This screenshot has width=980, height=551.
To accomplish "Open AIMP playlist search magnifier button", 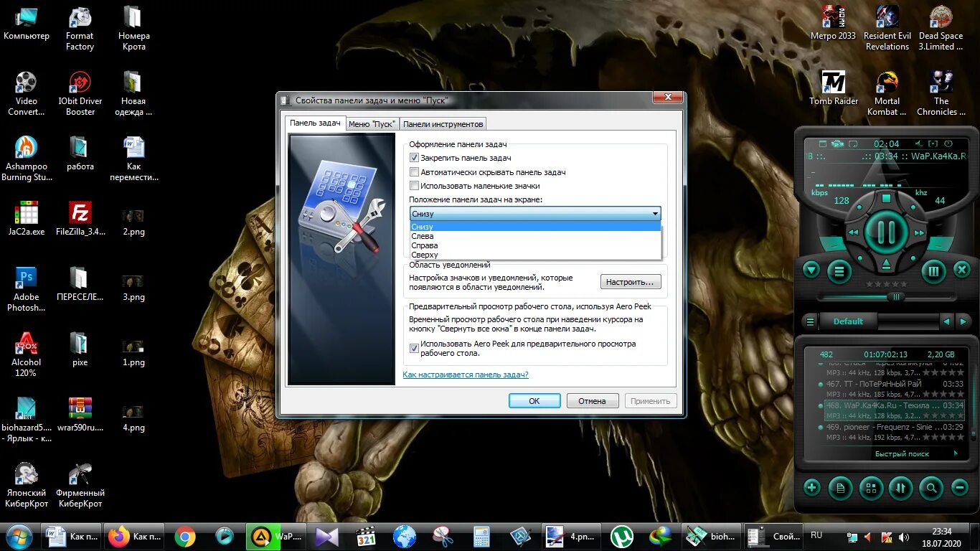I will 931,489.
